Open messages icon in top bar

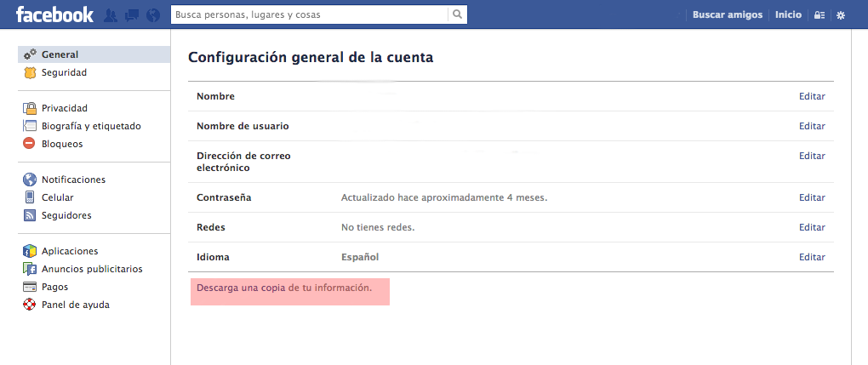[x=132, y=15]
